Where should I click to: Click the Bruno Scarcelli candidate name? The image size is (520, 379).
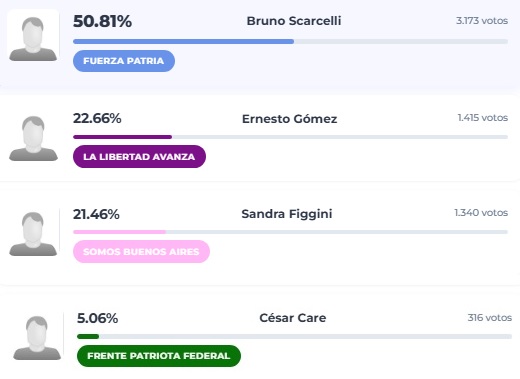294,21
